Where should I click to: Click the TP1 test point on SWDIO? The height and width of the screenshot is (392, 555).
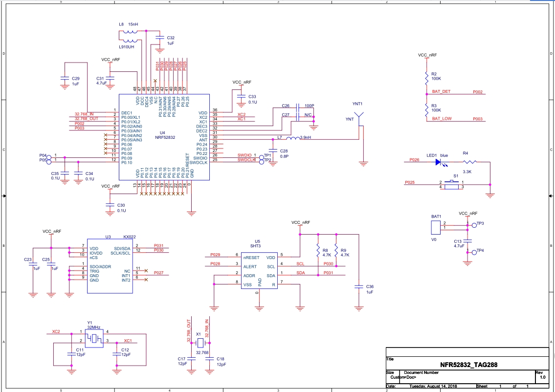click(262, 157)
